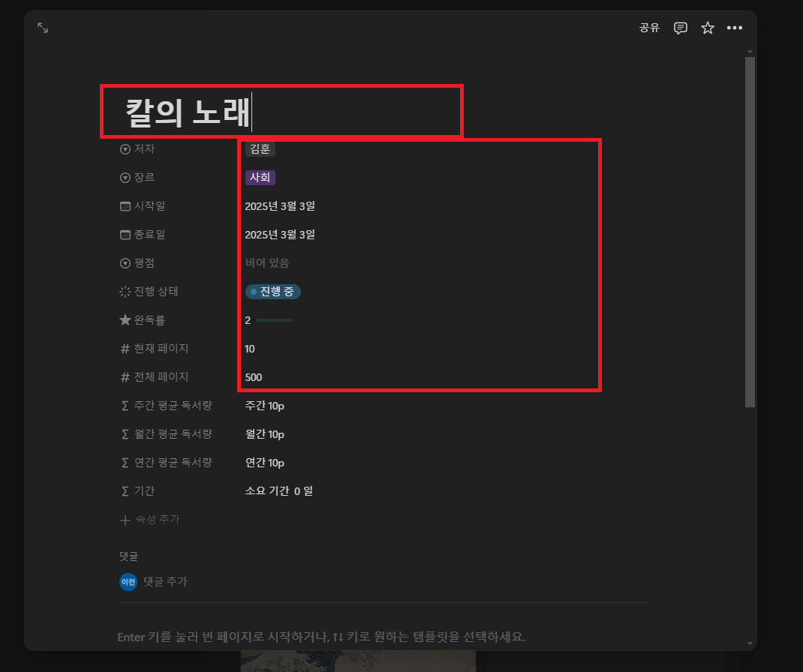
Task: Edit the 전체 페이지 value 500
Action: pos(254,378)
